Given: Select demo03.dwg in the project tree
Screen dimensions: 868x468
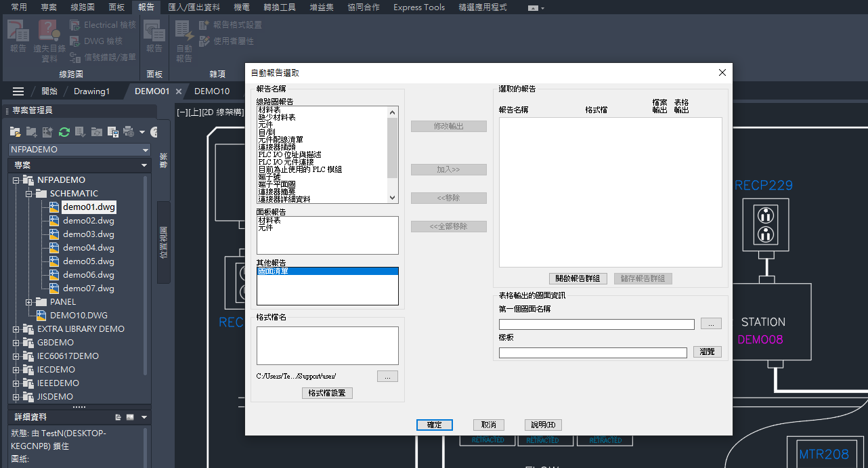Looking at the screenshot, I should click(89, 234).
